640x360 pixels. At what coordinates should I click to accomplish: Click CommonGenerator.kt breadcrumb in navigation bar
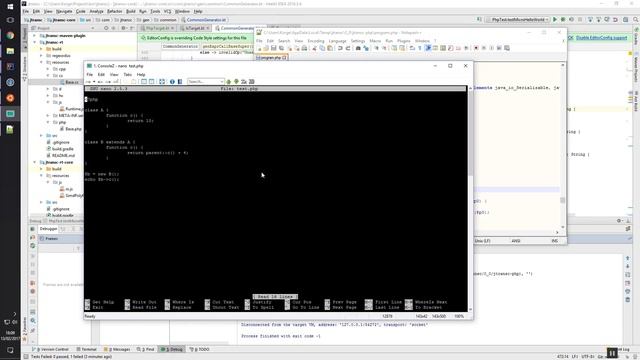point(204,20)
